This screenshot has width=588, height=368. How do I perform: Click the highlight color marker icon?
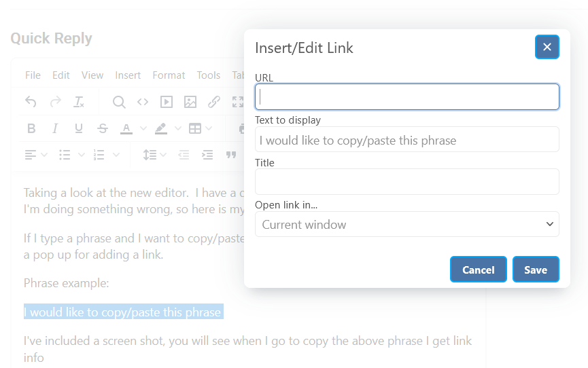point(161,128)
